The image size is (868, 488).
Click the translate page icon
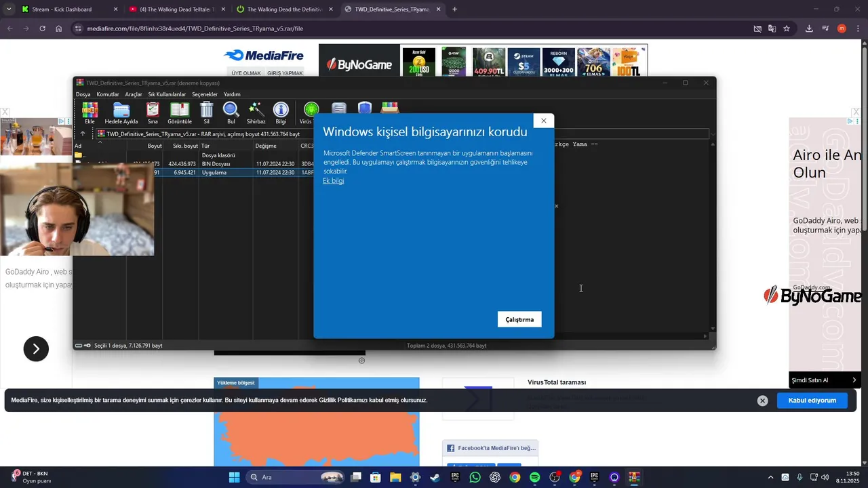[772, 28]
